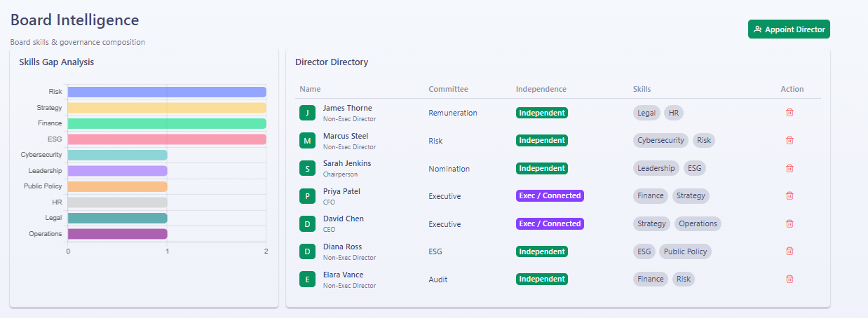Click the Chairperson role text

point(341,174)
